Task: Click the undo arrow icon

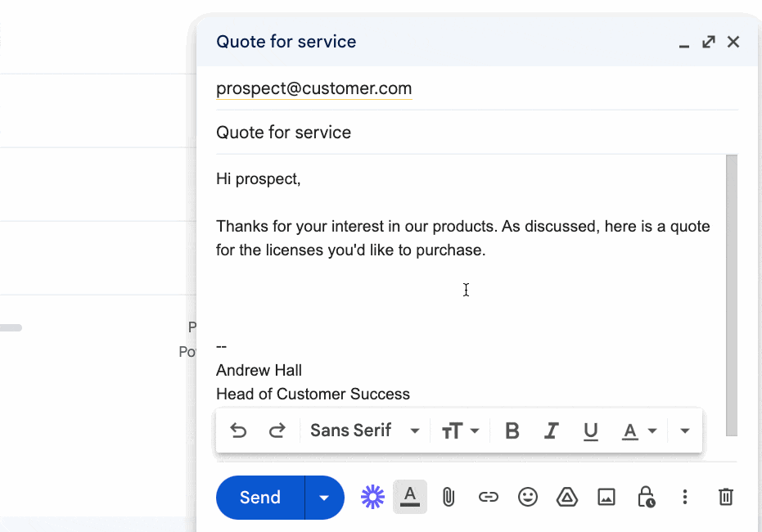Action: point(238,431)
